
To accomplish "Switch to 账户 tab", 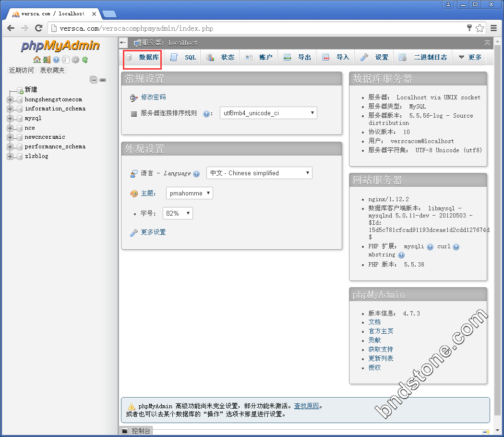I will [258, 57].
